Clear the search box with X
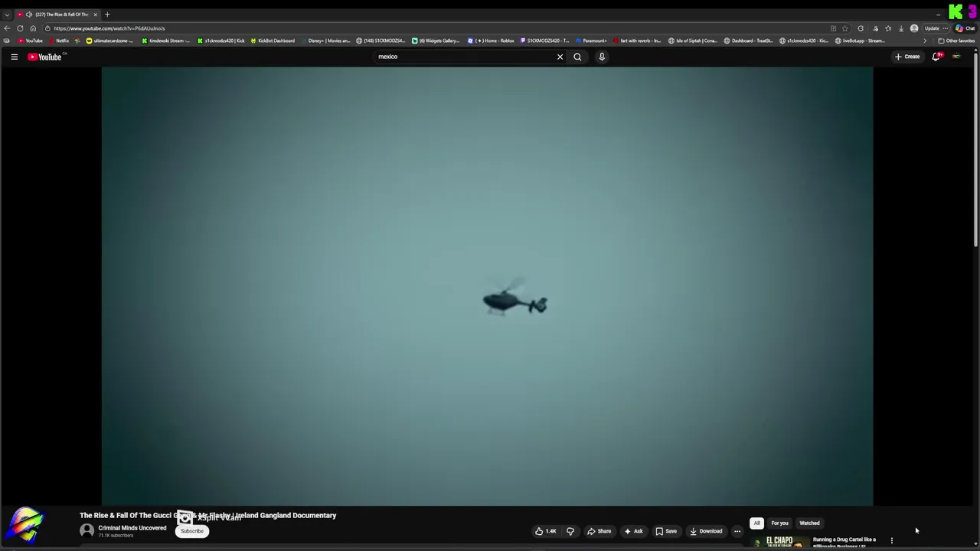The image size is (980, 551). (560, 57)
